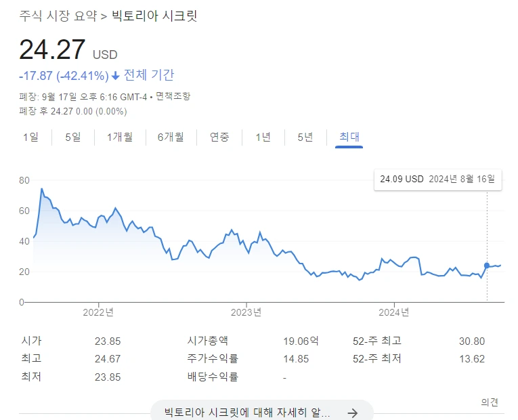This screenshot has width=518, height=420.
Task: Open the 주식 시장 요약 breadcrumb link
Action: (x=58, y=16)
